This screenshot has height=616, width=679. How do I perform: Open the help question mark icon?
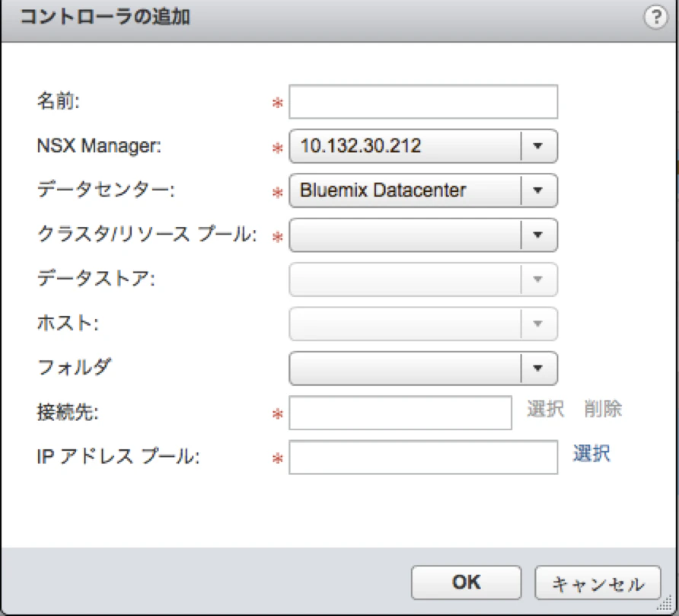tap(656, 18)
